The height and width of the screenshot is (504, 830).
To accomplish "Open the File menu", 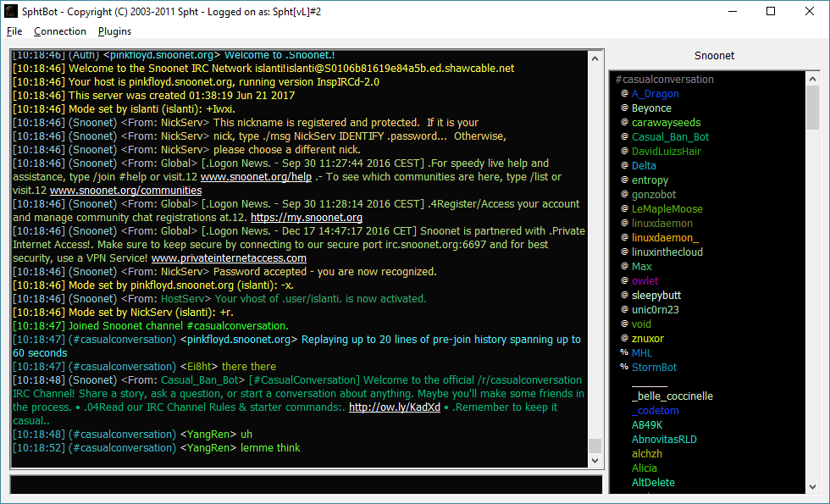I will (14, 31).
